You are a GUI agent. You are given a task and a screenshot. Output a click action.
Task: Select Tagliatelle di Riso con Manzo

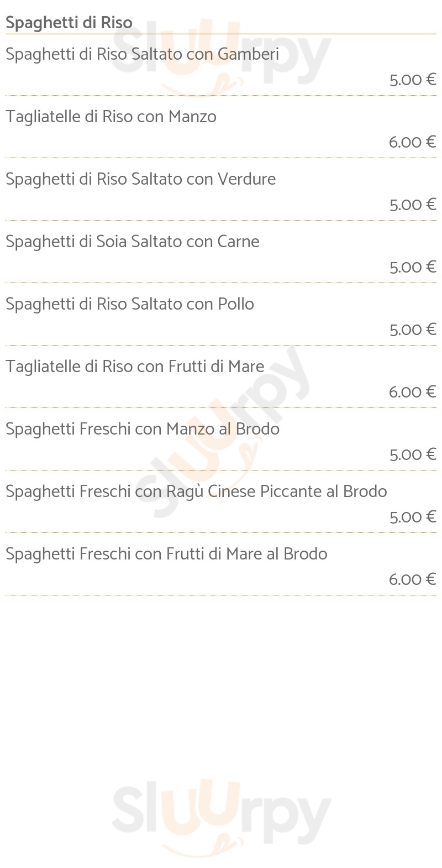click(x=111, y=117)
